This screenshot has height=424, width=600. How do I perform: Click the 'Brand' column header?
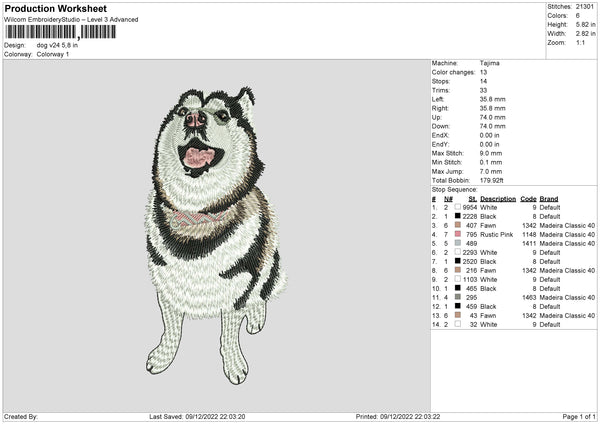click(549, 199)
